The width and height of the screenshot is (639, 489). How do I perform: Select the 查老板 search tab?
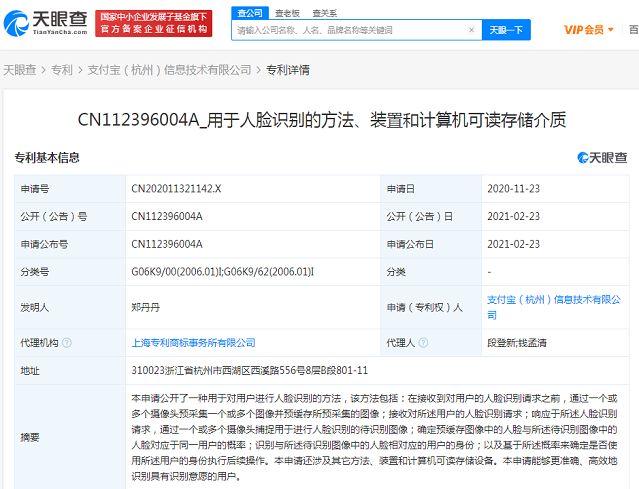[287, 13]
